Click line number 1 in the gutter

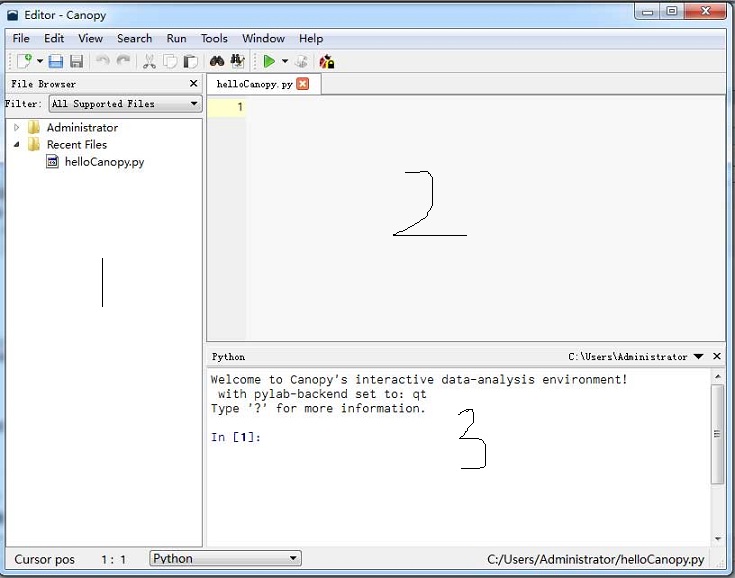point(240,107)
